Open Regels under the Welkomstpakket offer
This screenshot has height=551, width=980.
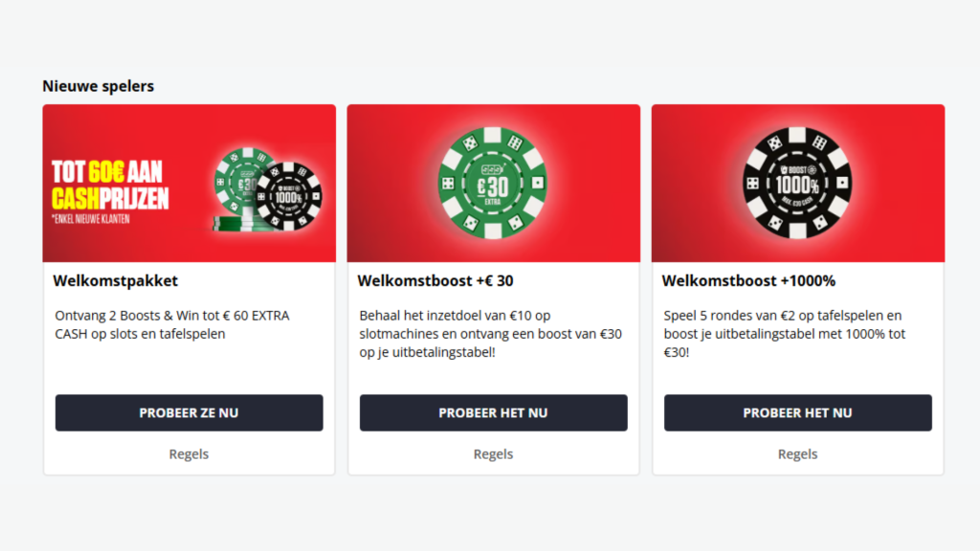click(189, 453)
